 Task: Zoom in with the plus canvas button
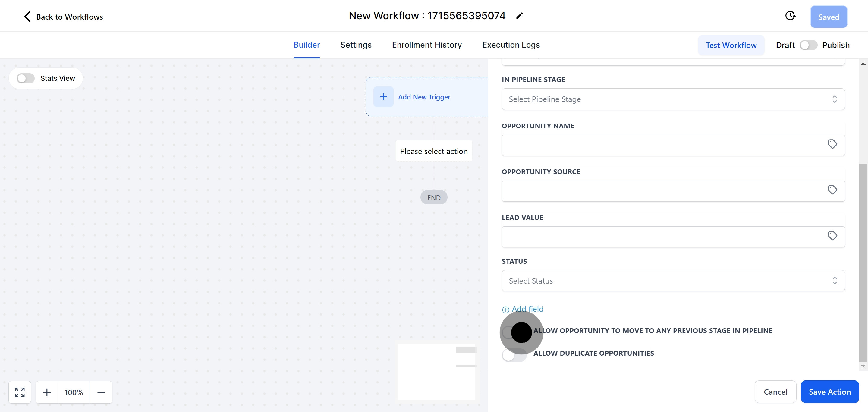click(47, 392)
